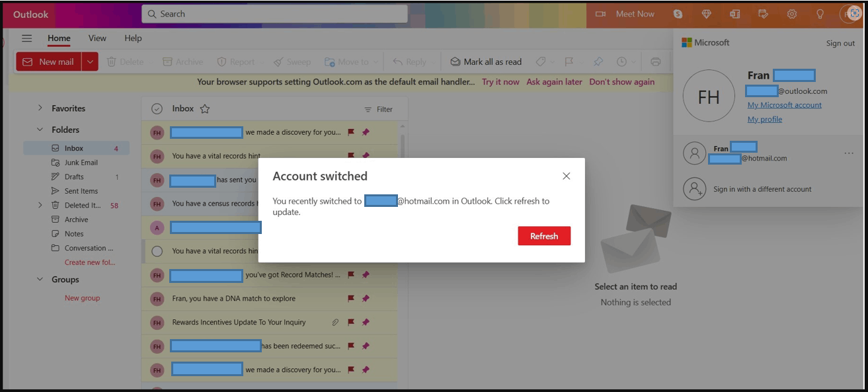Click Try it now link
The image size is (868, 392).
point(500,82)
